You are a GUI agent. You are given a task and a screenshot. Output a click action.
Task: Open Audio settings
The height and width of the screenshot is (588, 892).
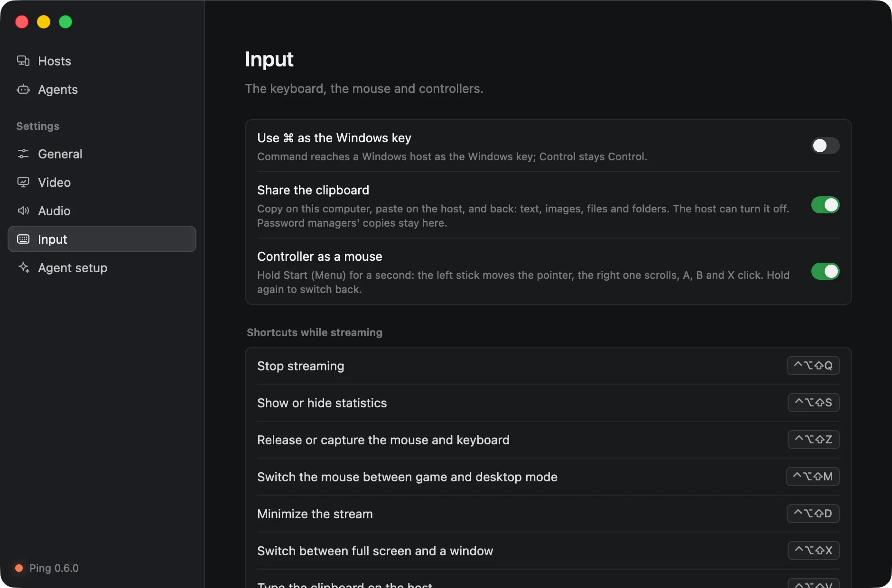click(102, 211)
